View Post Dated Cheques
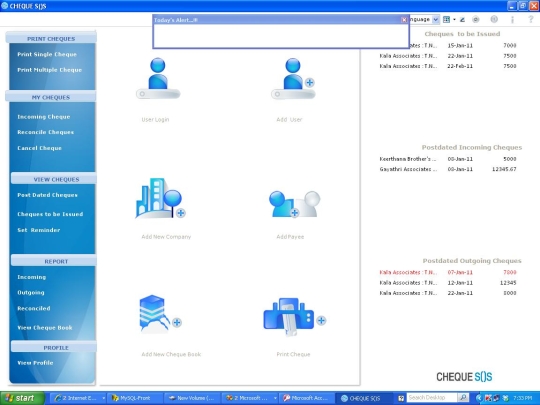Image resolution: width=540 pixels, height=405 pixels. coord(47,195)
